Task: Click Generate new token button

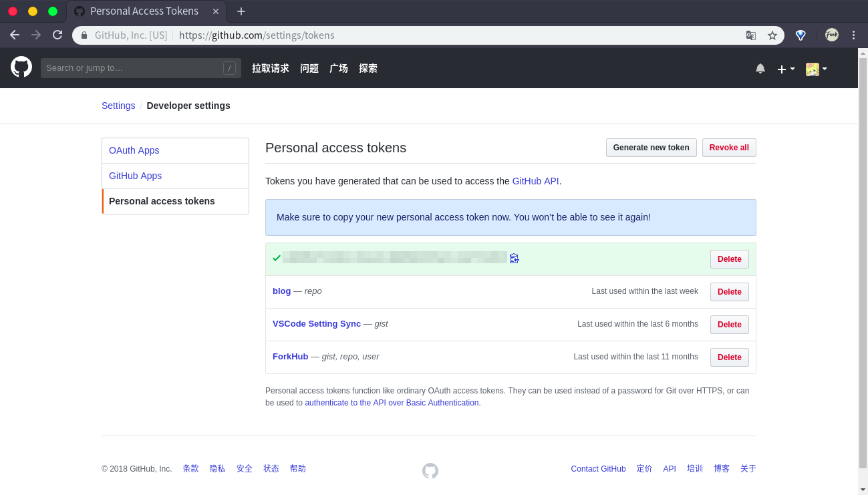Action: pyautogui.click(x=652, y=148)
